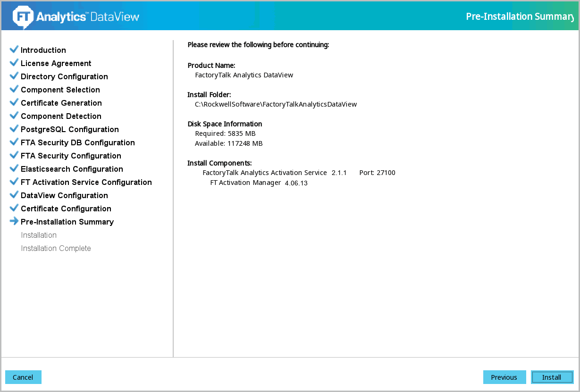Click the install folder path text
Image resolution: width=580 pixels, height=392 pixels.
[x=276, y=104]
